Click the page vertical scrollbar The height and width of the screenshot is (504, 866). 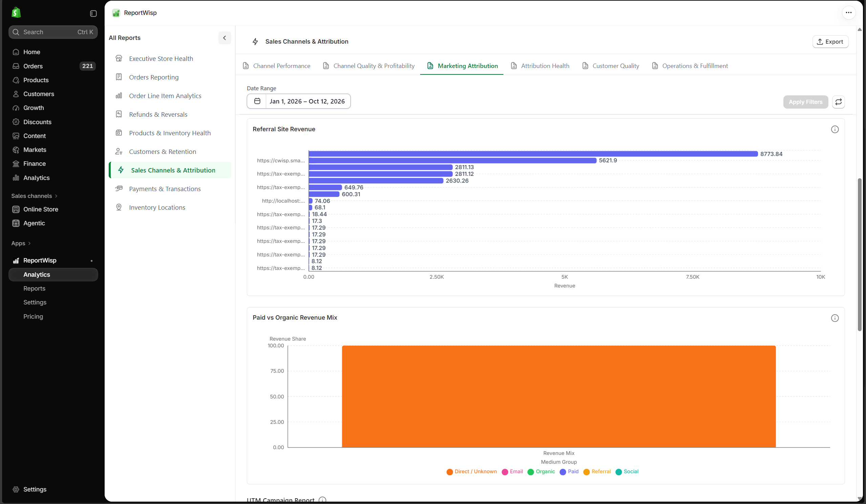tap(860, 254)
